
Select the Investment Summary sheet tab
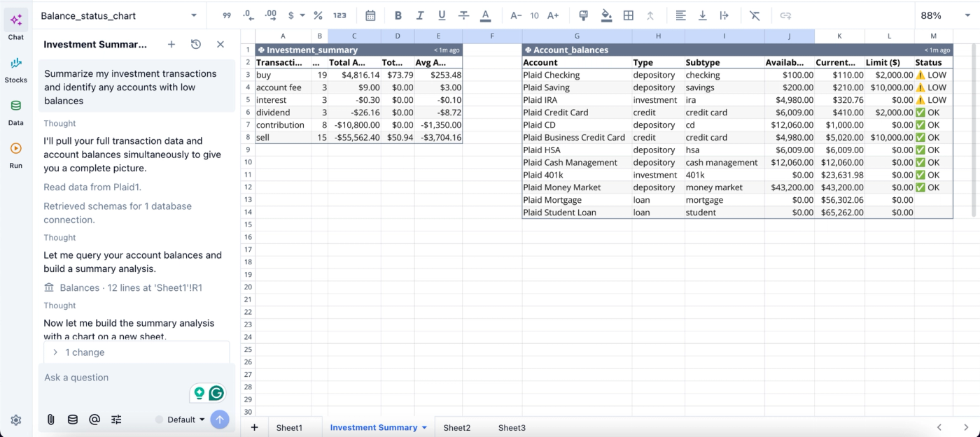point(373,427)
